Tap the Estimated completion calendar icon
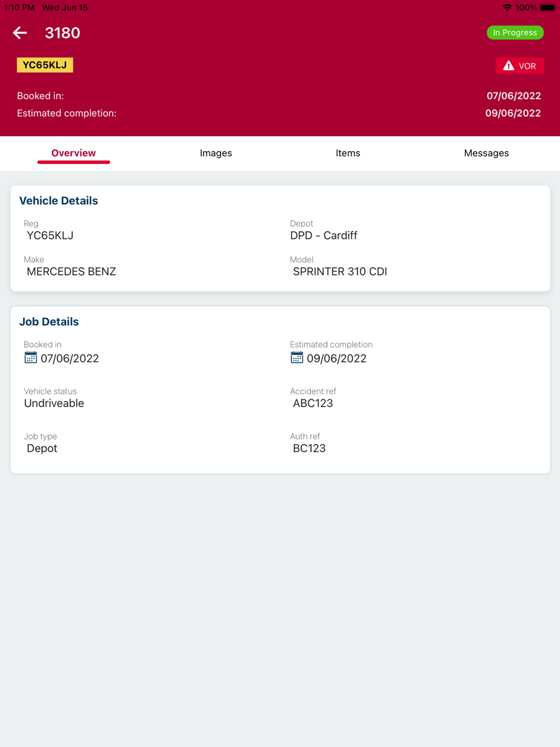560x747 pixels. (x=297, y=358)
